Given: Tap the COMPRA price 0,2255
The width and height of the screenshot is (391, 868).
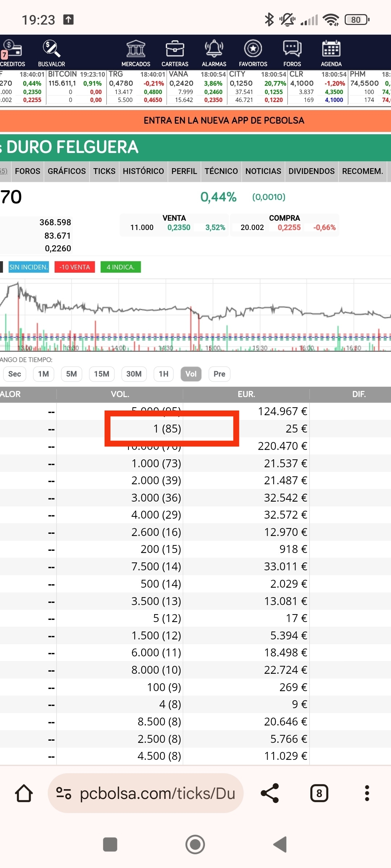Looking at the screenshot, I should click(289, 227).
